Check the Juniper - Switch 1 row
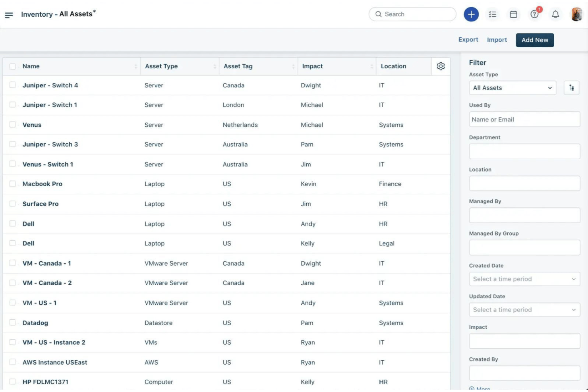This screenshot has height=392, width=588. (13, 105)
